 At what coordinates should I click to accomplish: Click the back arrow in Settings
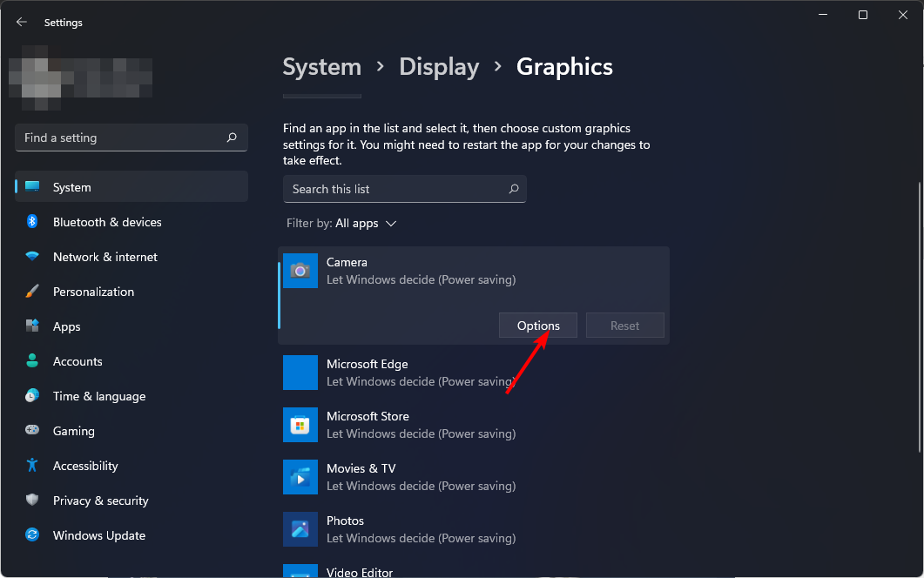(22, 22)
